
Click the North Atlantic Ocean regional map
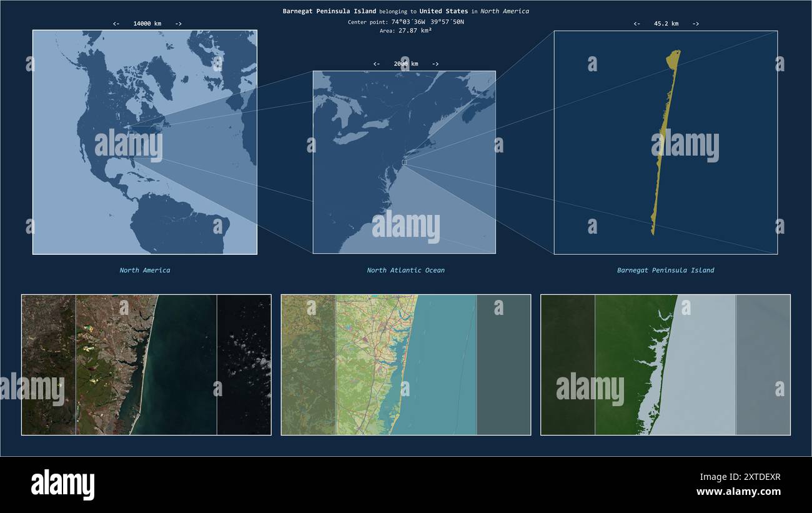pyautogui.click(x=404, y=162)
